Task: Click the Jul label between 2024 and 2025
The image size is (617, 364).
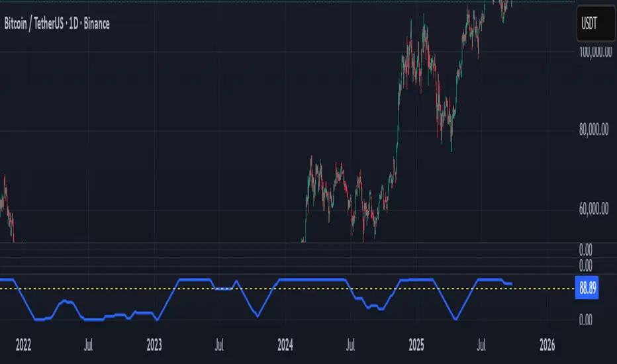Action: tap(352, 345)
